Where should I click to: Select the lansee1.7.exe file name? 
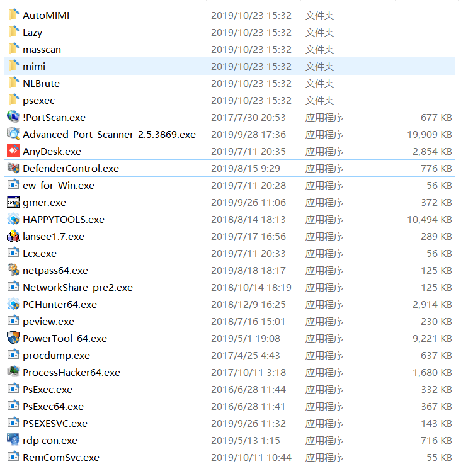54,237
